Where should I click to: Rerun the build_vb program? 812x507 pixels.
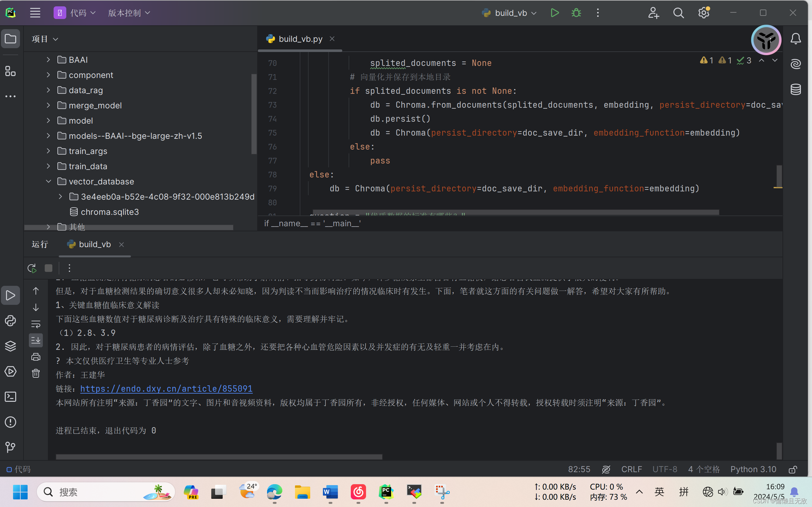pos(31,268)
